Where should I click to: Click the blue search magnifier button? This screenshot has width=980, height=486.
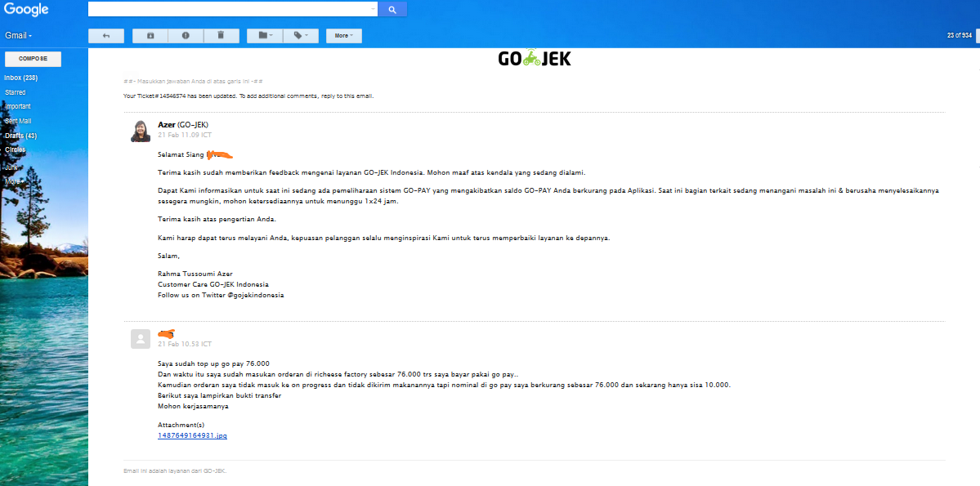pyautogui.click(x=392, y=9)
